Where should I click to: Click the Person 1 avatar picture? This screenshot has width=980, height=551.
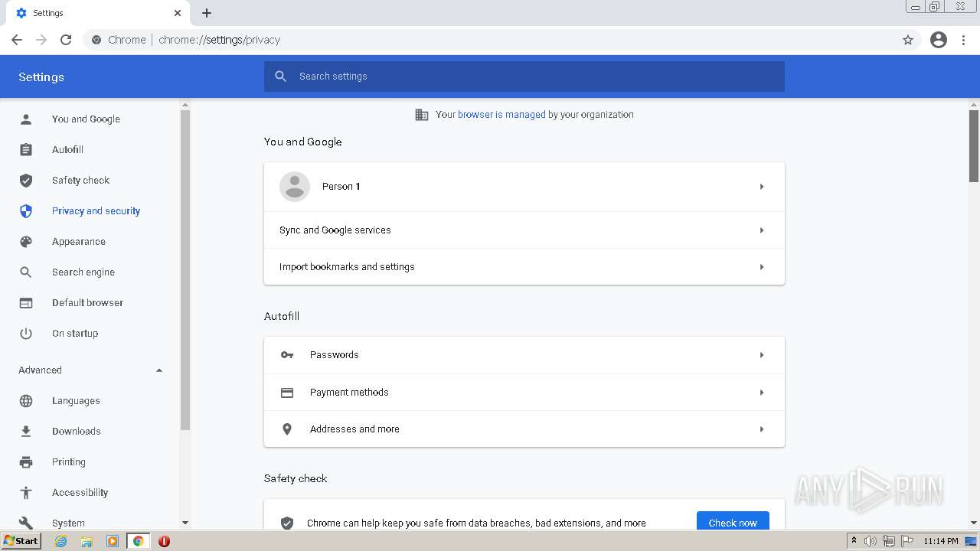(295, 187)
